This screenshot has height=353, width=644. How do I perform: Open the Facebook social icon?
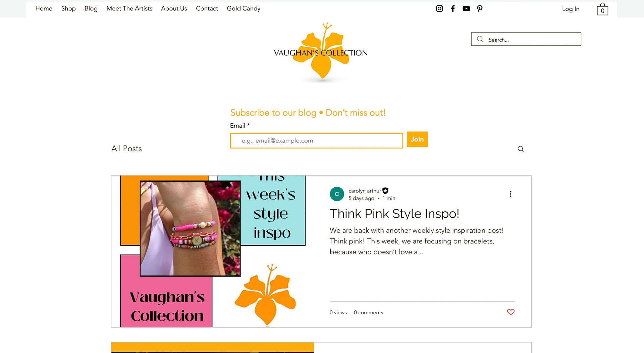point(453,9)
